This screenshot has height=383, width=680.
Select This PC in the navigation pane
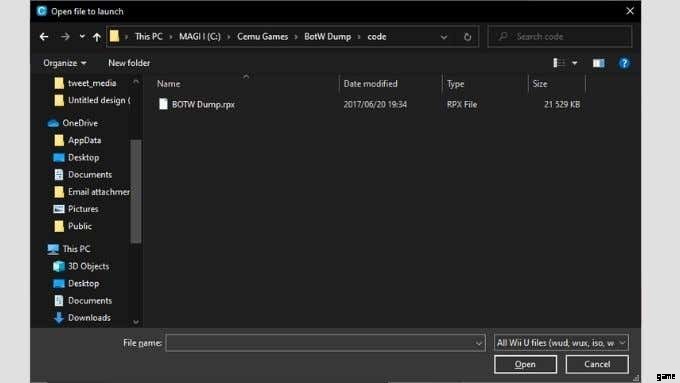click(69, 249)
